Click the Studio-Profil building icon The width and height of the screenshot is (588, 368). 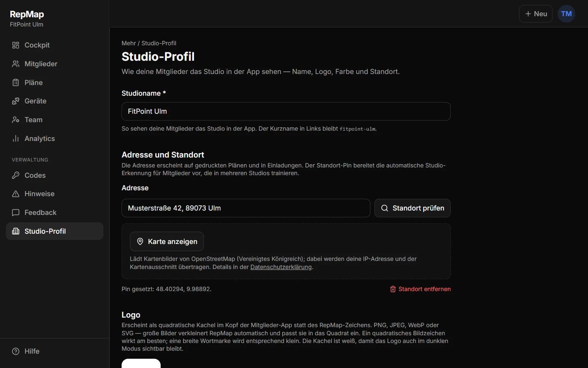tap(15, 231)
